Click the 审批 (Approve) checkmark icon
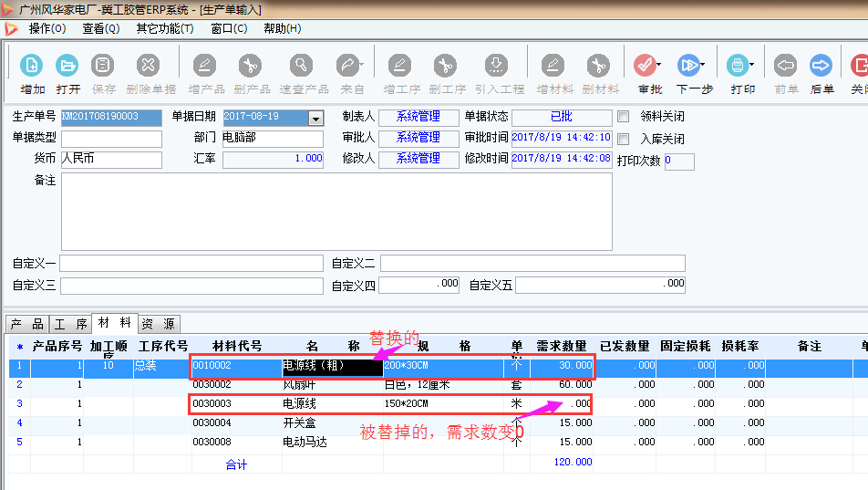868x490 pixels. pos(645,66)
